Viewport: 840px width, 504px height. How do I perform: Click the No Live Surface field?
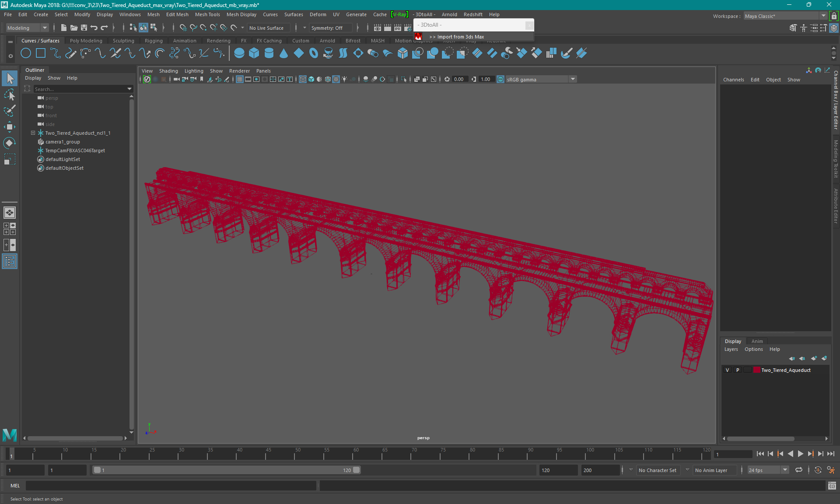pos(269,28)
